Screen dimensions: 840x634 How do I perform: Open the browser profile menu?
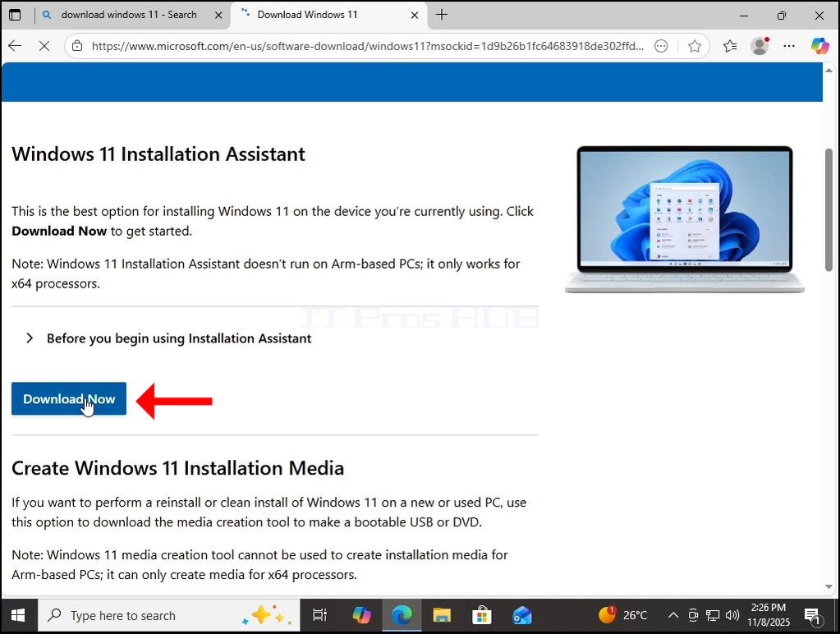760,46
